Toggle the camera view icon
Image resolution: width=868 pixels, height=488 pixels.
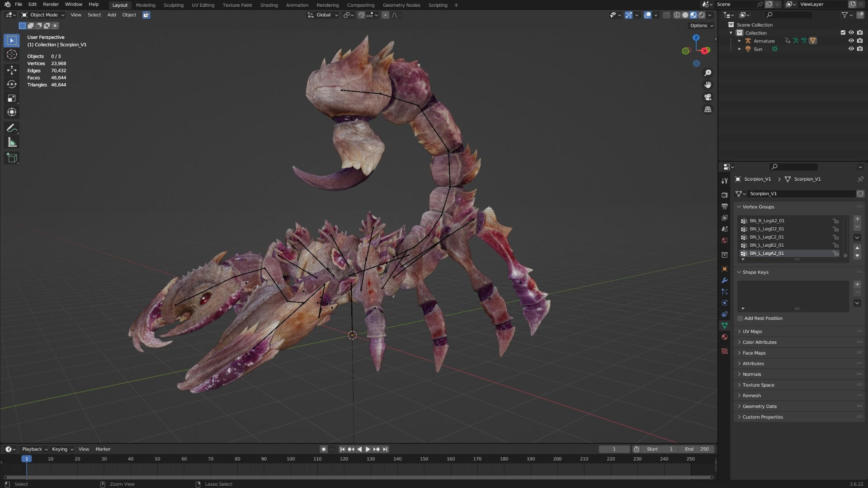(x=708, y=97)
